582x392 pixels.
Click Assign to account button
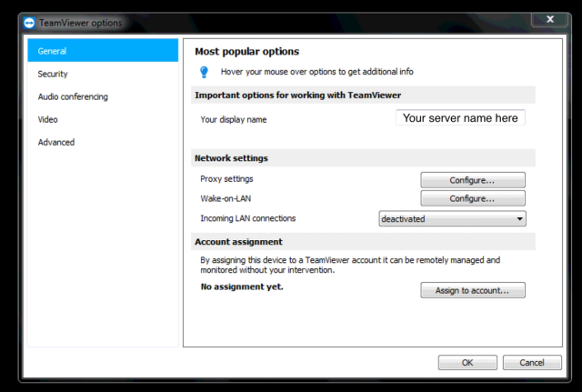(473, 290)
